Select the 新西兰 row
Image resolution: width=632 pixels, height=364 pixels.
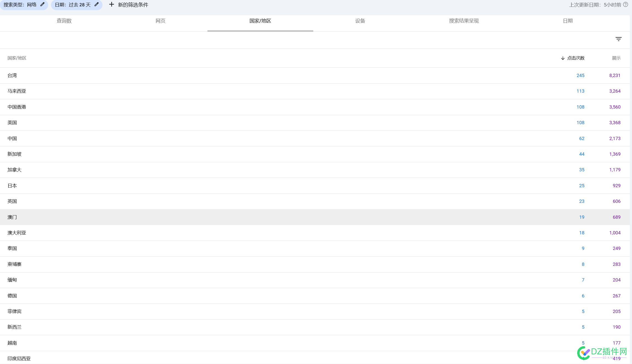coord(315,327)
